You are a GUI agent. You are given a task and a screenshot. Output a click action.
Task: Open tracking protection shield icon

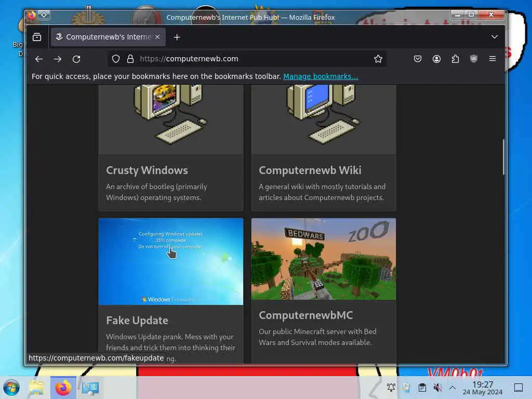pos(116,59)
